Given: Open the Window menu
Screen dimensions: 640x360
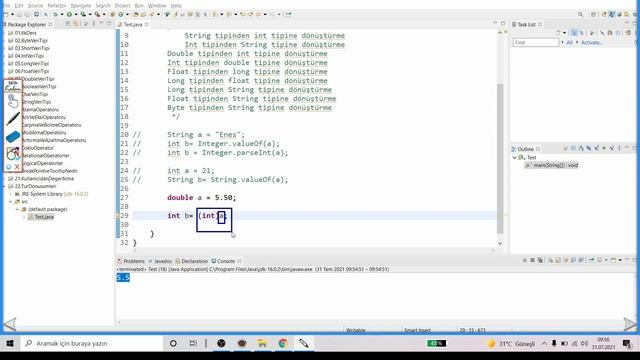Looking at the screenshot, I should (157, 5).
